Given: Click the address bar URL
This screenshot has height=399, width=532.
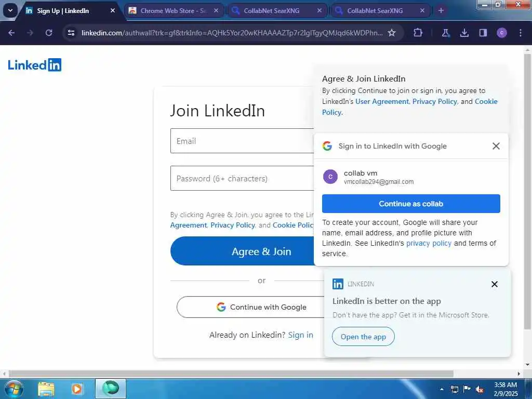Looking at the screenshot, I should click(x=232, y=33).
